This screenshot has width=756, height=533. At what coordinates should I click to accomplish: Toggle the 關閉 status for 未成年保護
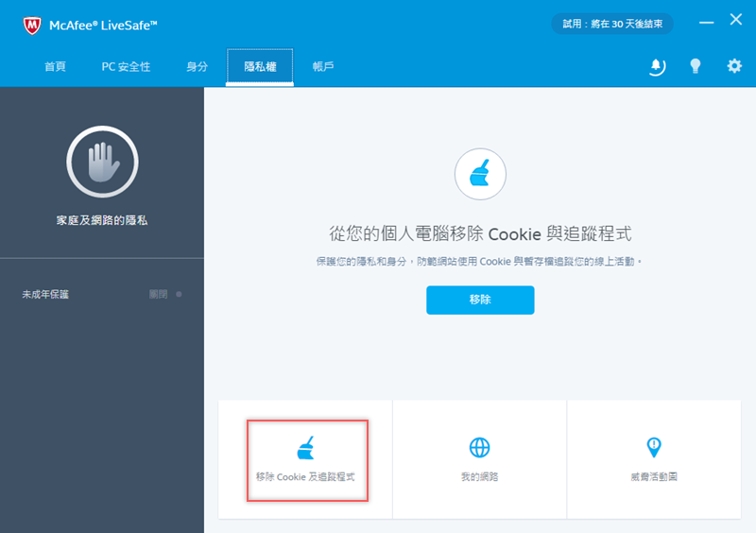click(165, 294)
